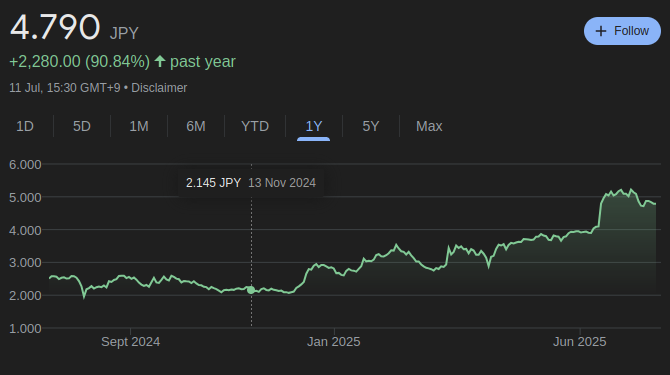The height and width of the screenshot is (375, 670).
Task: Choose the YTD range tab
Action: (x=255, y=126)
